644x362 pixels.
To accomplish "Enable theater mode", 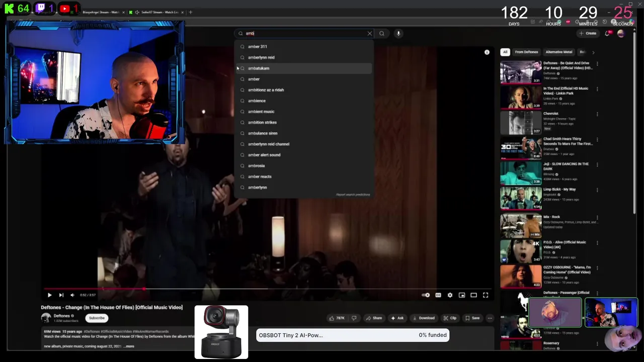I will coord(473,295).
